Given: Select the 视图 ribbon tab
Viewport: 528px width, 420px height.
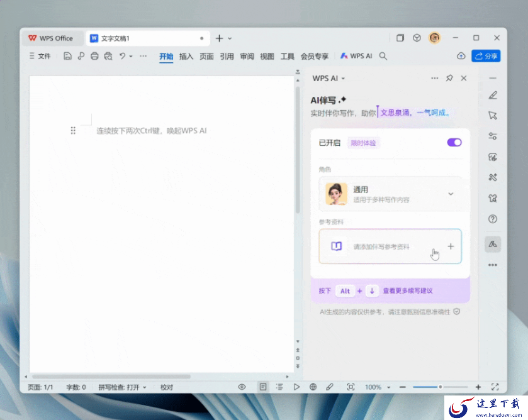Looking at the screenshot, I should (267, 56).
